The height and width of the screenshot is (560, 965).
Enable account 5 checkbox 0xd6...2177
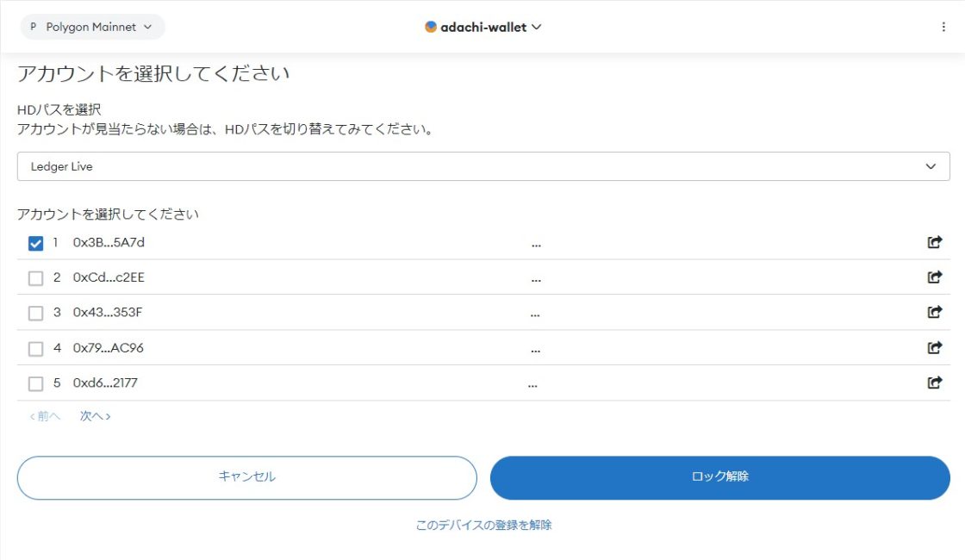click(x=35, y=384)
